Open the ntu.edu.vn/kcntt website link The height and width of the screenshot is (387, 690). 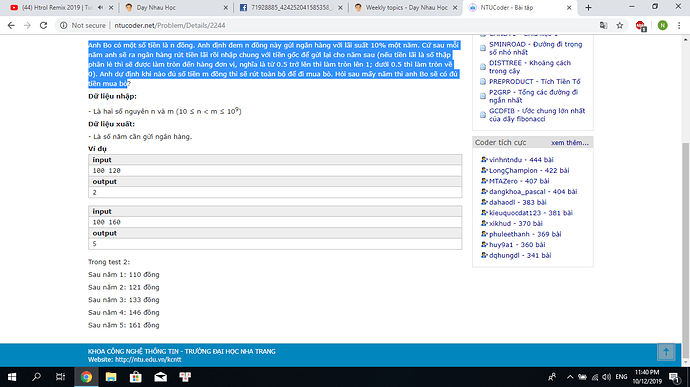(148, 360)
